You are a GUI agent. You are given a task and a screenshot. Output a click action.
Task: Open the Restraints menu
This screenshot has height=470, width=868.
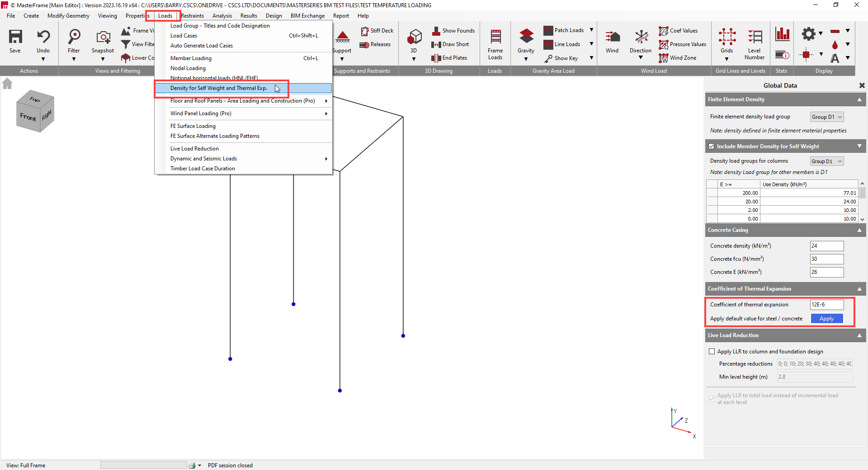[193, 16]
